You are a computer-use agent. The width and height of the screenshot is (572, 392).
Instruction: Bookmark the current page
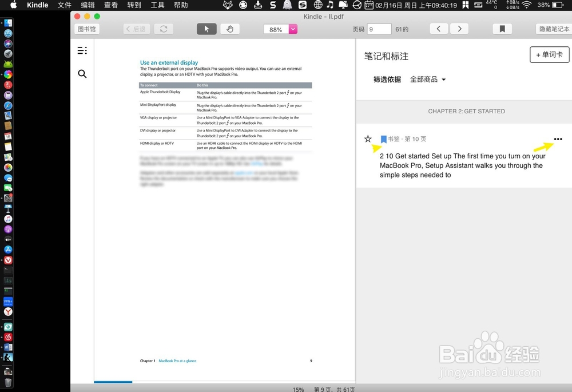pos(502,29)
